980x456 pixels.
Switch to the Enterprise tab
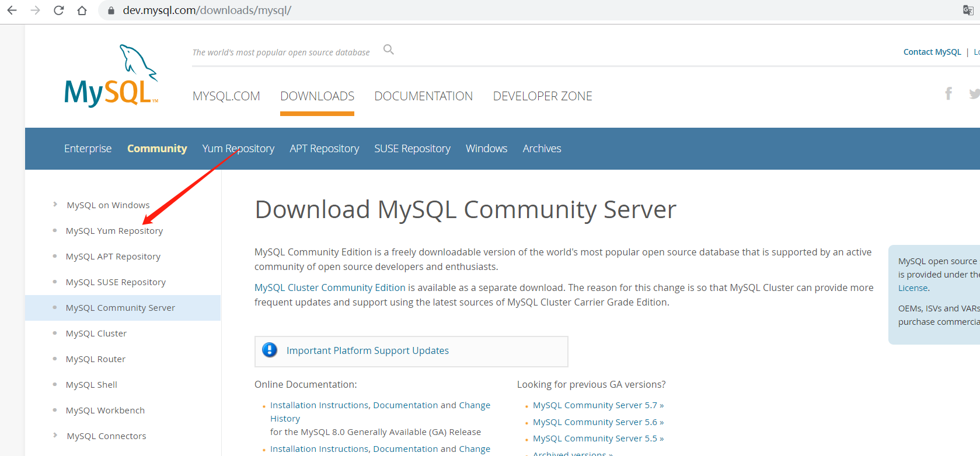[x=88, y=149]
